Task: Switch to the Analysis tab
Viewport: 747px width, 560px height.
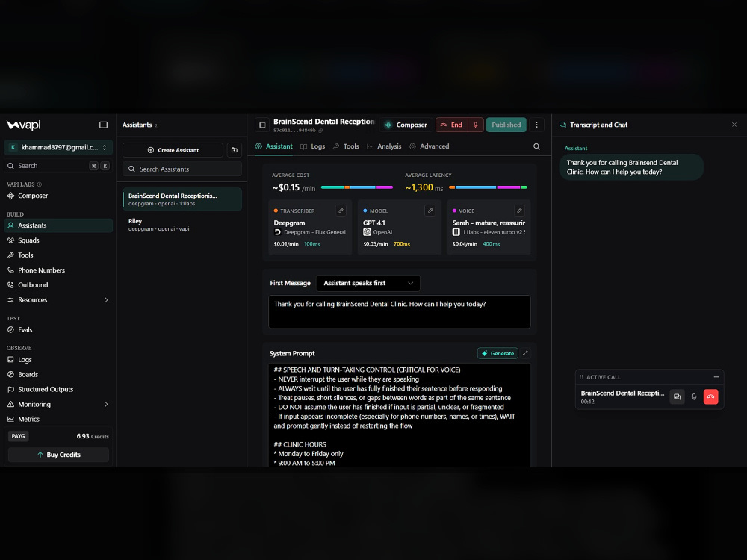Action: click(384, 146)
